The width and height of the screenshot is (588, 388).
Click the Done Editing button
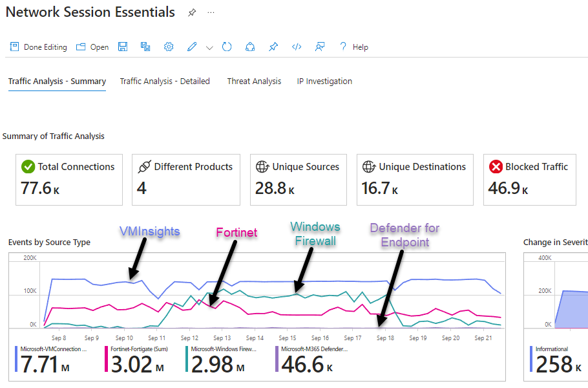click(38, 47)
